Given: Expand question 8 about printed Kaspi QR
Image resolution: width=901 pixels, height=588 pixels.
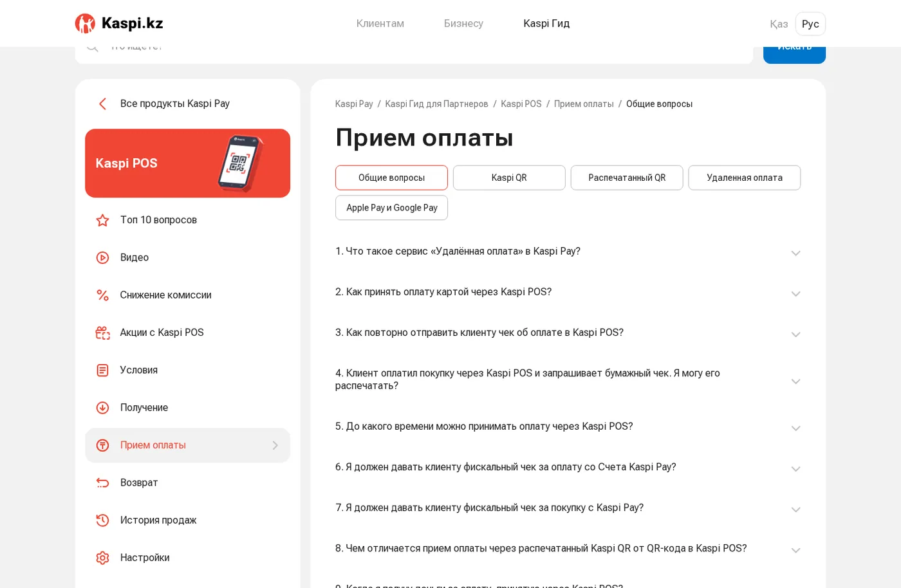Looking at the screenshot, I should coord(568,549).
